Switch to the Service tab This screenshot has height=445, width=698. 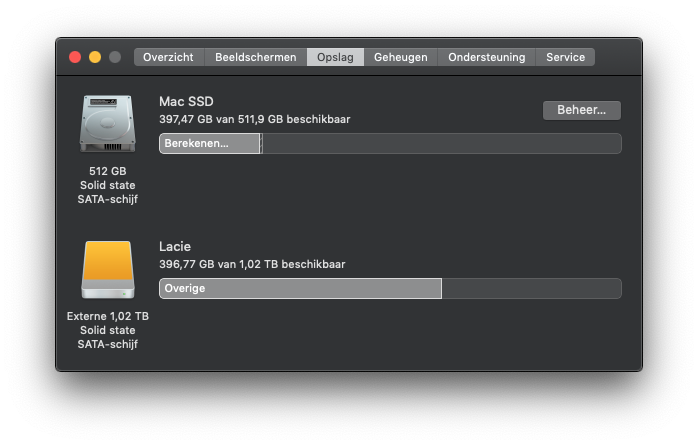565,57
